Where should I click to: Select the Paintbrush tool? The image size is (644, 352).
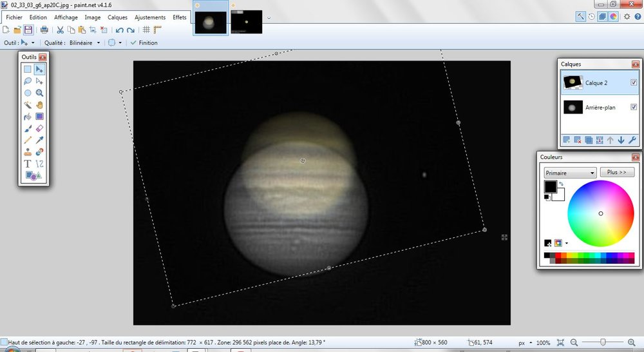[28, 129]
